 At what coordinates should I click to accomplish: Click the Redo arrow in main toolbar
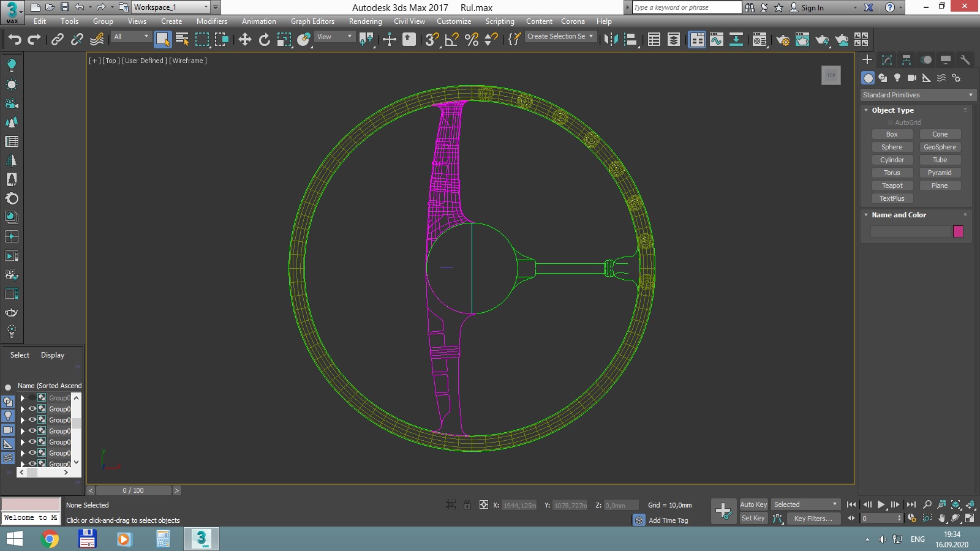pos(34,40)
